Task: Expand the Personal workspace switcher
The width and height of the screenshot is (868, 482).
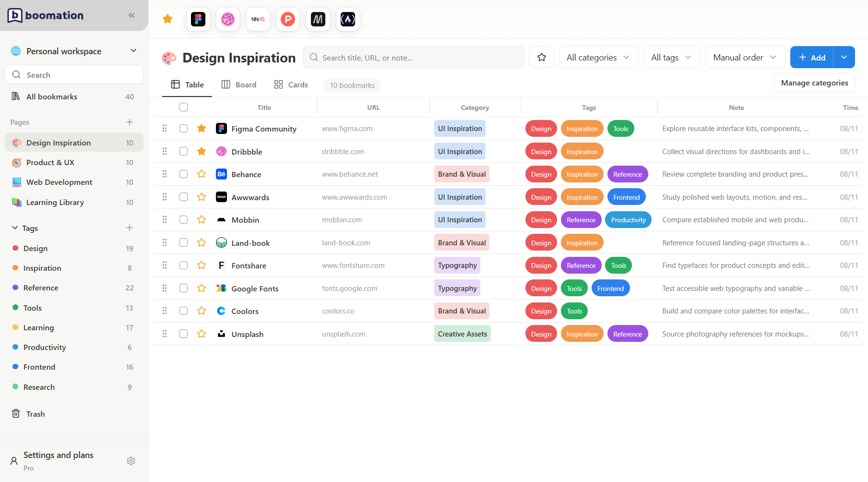Action: coord(74,51)
